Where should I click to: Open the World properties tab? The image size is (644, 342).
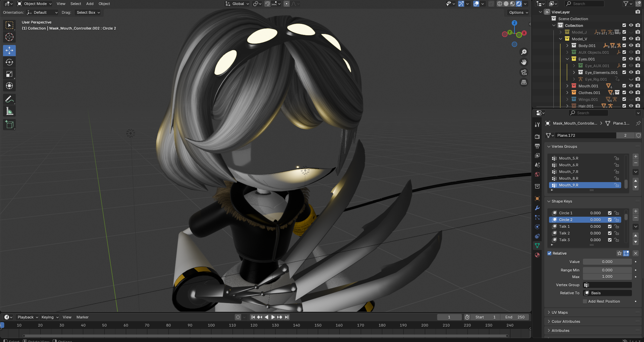point(537,174)
